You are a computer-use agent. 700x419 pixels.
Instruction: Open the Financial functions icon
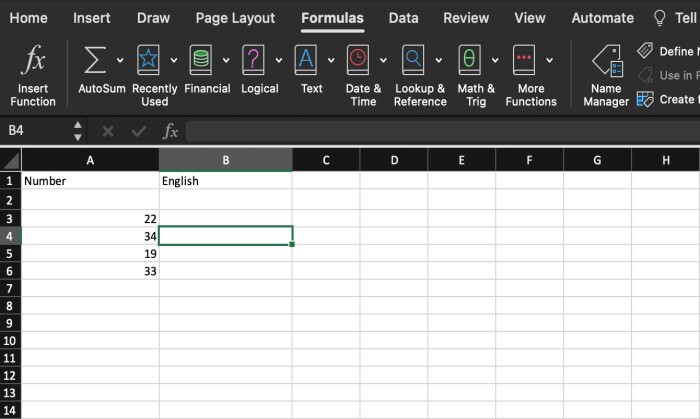click(201, 60)
